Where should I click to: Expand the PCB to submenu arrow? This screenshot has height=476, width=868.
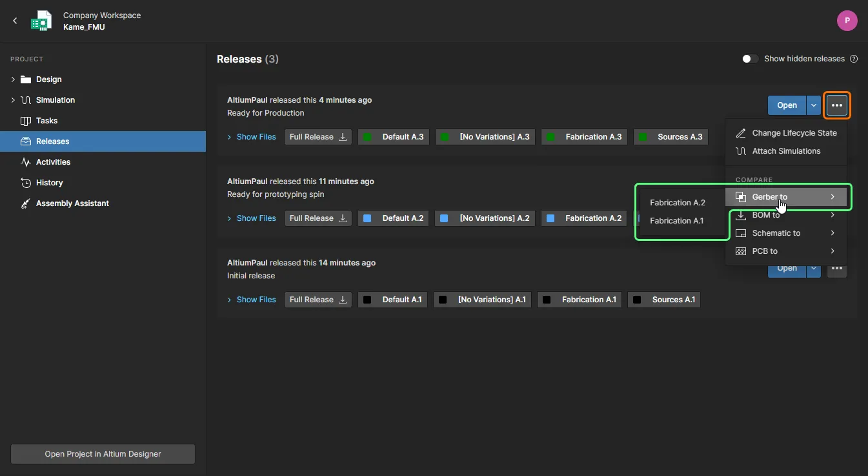tap(833, 251)
